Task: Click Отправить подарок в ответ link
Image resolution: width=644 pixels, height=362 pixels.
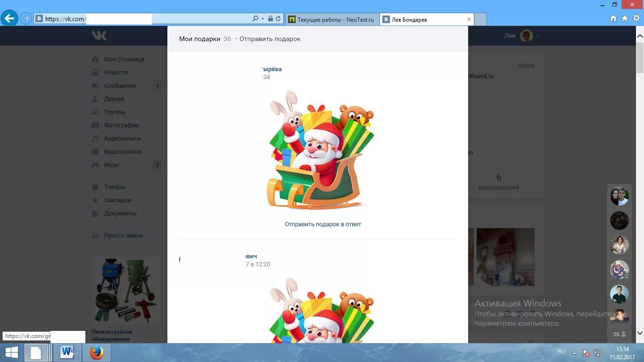Action: tap(323, 224)
